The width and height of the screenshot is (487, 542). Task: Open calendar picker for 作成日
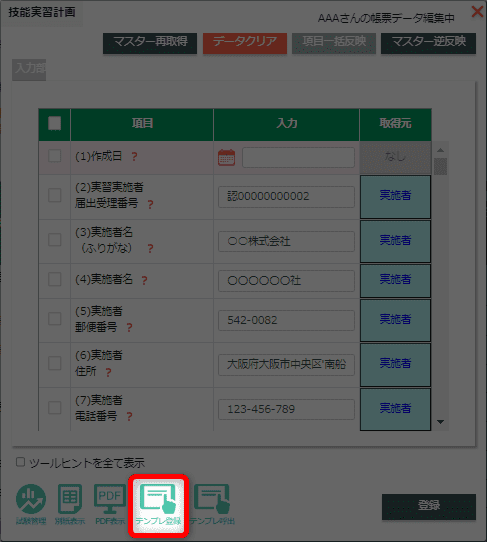pyautogui.click(x=226, y=158)
